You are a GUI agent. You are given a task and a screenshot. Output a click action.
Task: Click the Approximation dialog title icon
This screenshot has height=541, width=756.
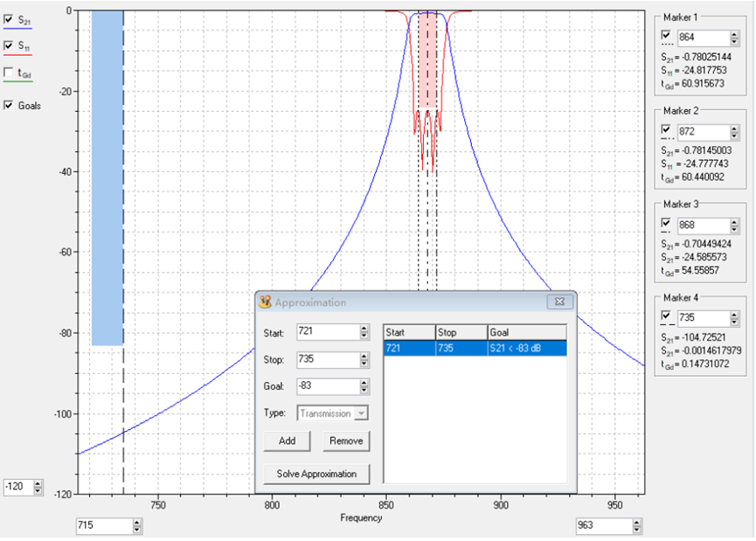coord(266,302)
